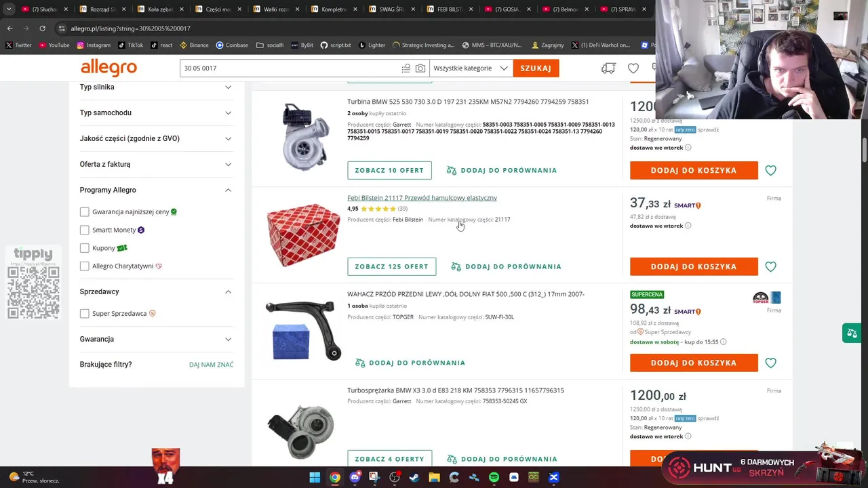The height and width of the screenshot is (488, 868).
Task: Open Steam from taskbar
Action: tap(414, 477)
